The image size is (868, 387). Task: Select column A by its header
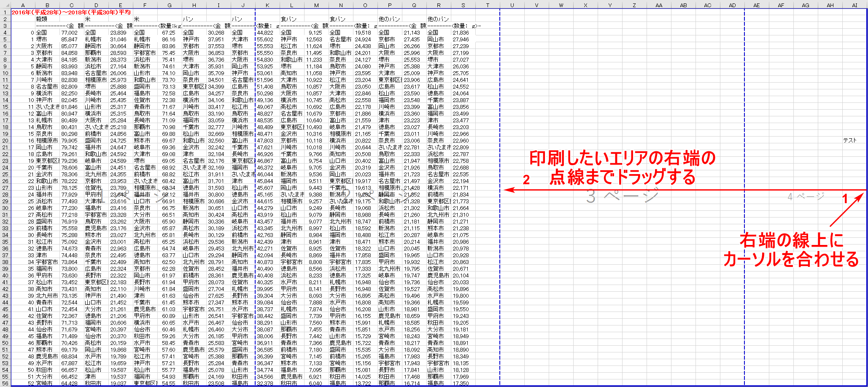[x=23, y=5]
